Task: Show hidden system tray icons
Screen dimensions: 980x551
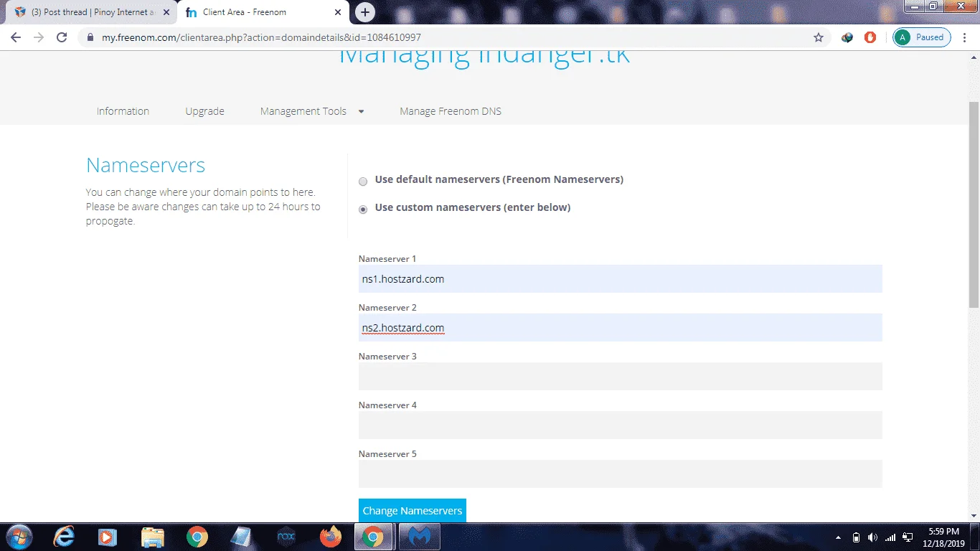Action: click(x=839, y=537)
